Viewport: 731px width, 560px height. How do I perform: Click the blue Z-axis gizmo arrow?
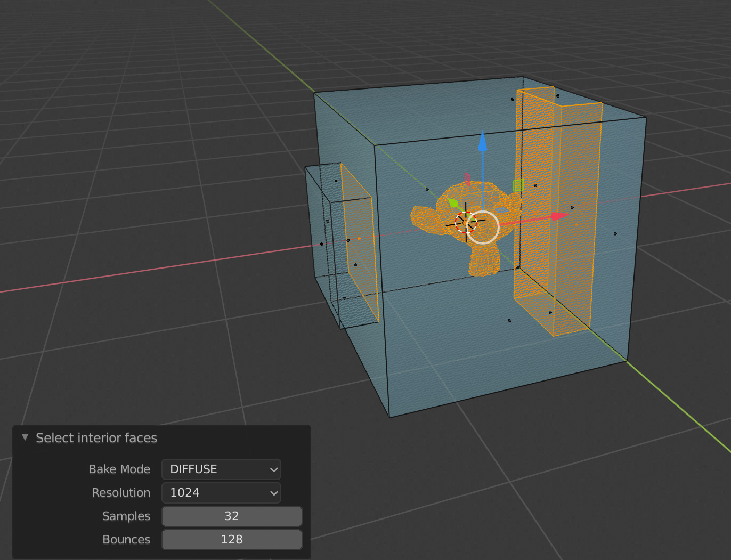tap(483, 142)
